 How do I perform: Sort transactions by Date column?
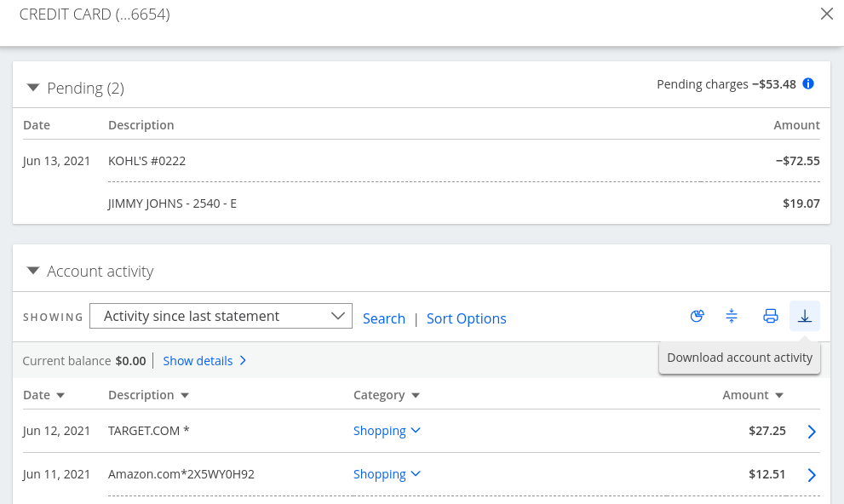pos(43,395)
